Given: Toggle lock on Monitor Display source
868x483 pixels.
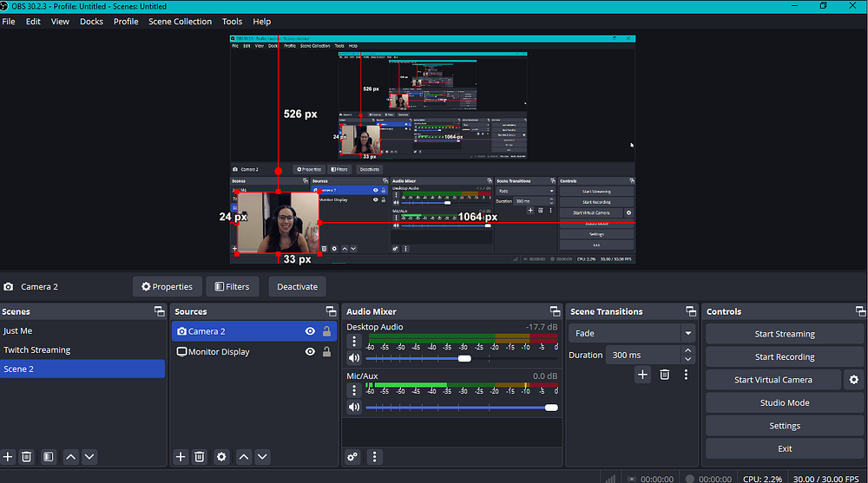Looking at the screenshot, I should coord(326,352).
